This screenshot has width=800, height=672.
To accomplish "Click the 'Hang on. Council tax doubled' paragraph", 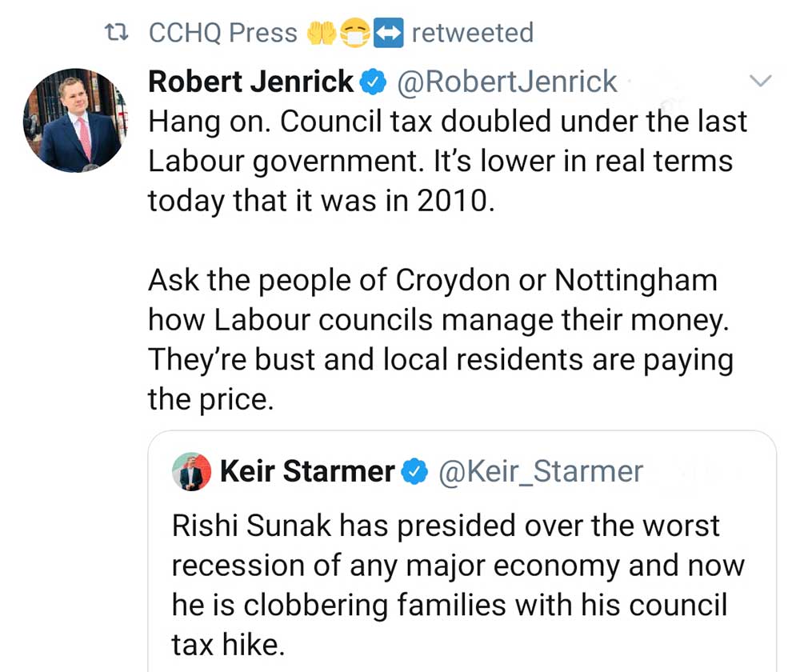I will 440,160.
